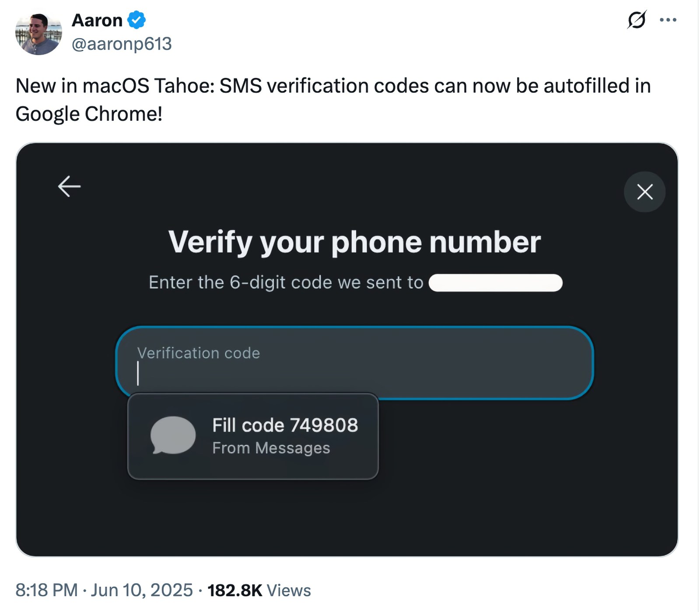Viewport: 700px width, 612px height.
Task: Click the Verification code placeholder label
Action: click(x=199, y=353)
